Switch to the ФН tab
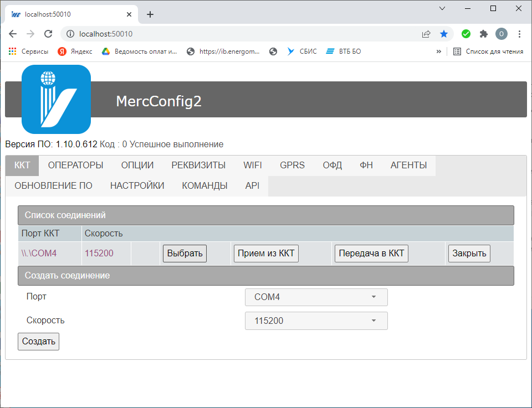 [366, 166]
